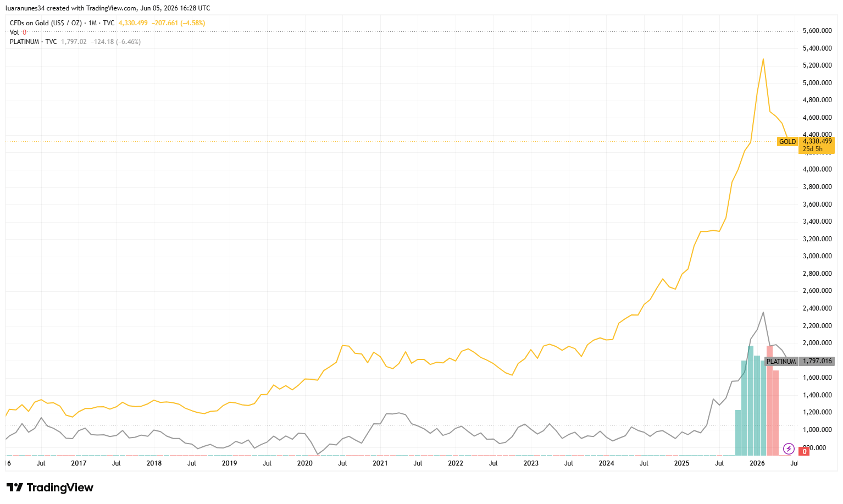Click the 2021 label on the time axis
Viewport: 843px width, 504px height.
point(380,463)
